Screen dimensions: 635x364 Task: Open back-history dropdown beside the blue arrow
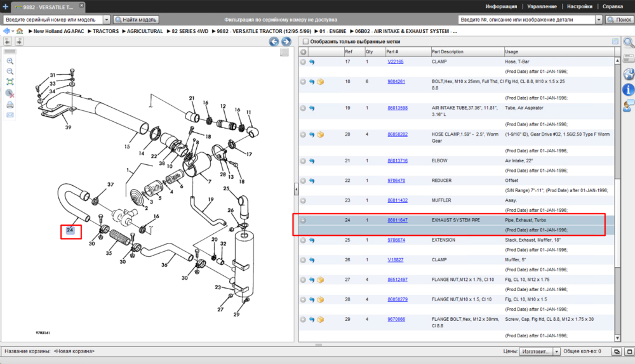click(x=13, y=31)
